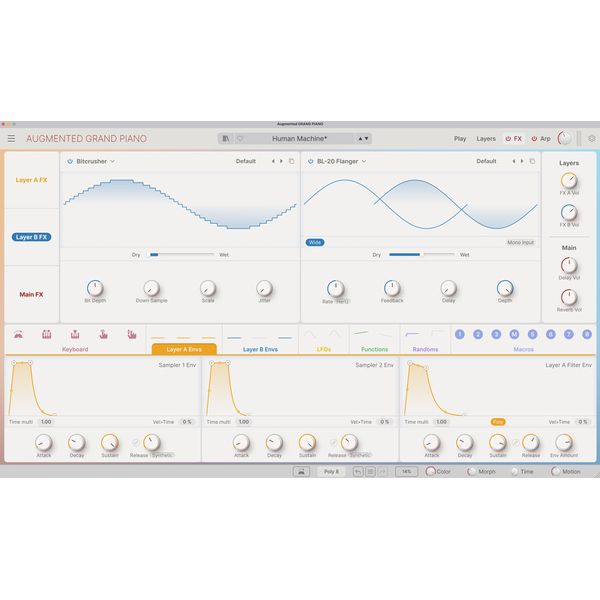The image size is (600, 600).
Task: Copy BL-20 Flanger preset icon
Action: click(532, 161)
